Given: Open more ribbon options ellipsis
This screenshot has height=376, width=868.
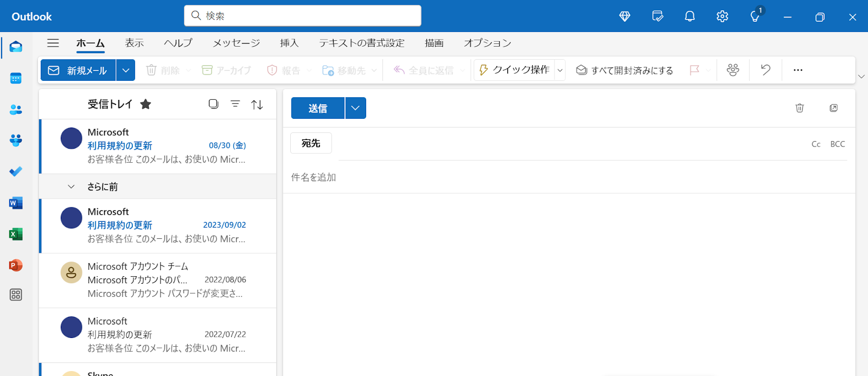Looking at the screenshot, I should coord(797,70).
